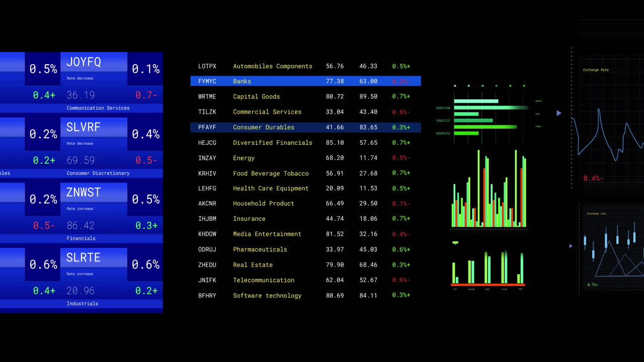Select the highlighted Banks row
Screen dimensions: 644x362
305,81
